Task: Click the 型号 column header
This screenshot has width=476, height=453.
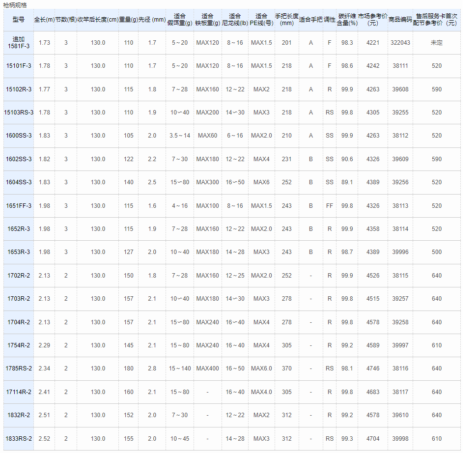Action: point(19,20)
